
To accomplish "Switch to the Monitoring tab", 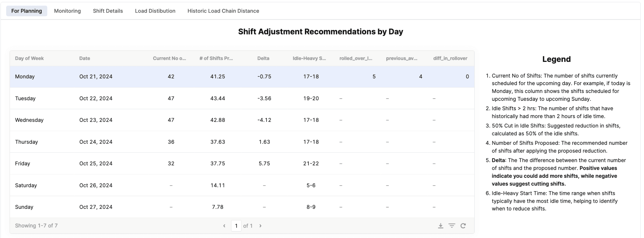I will click(67, 11).
